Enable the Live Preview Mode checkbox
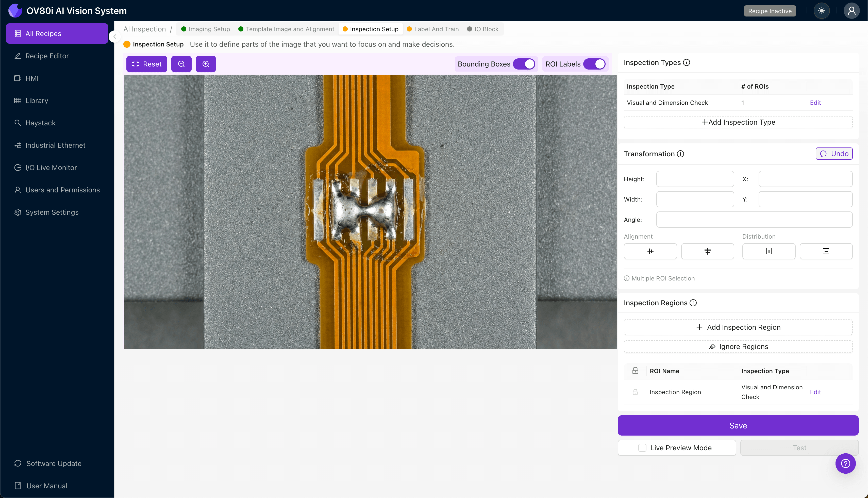Viewport: 868px width, 498px height. click(x=642, y=448)
